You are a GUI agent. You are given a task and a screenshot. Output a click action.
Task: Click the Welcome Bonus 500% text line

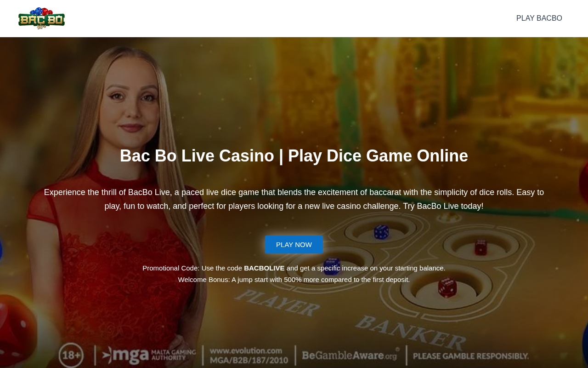pos(294,280)
